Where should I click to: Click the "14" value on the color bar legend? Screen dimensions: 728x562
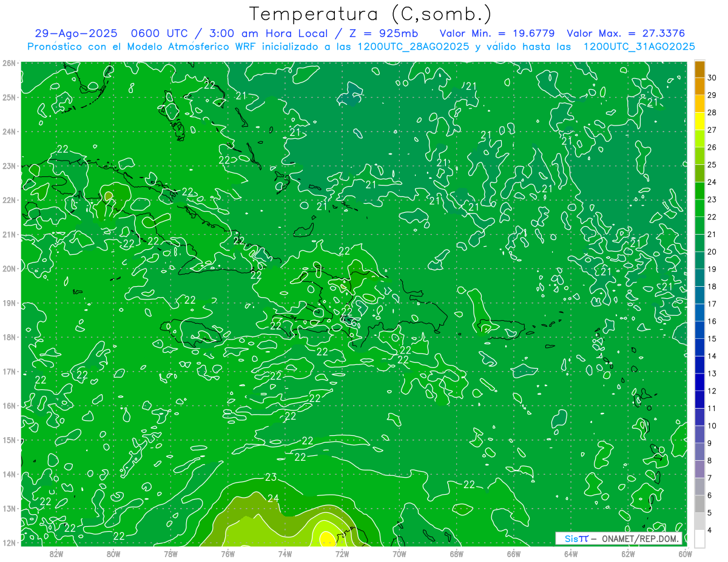point(712,356)
